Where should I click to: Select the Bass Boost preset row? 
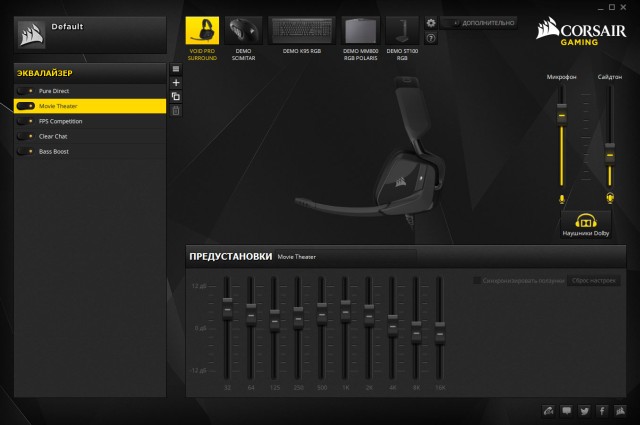(x=90, y=151)
